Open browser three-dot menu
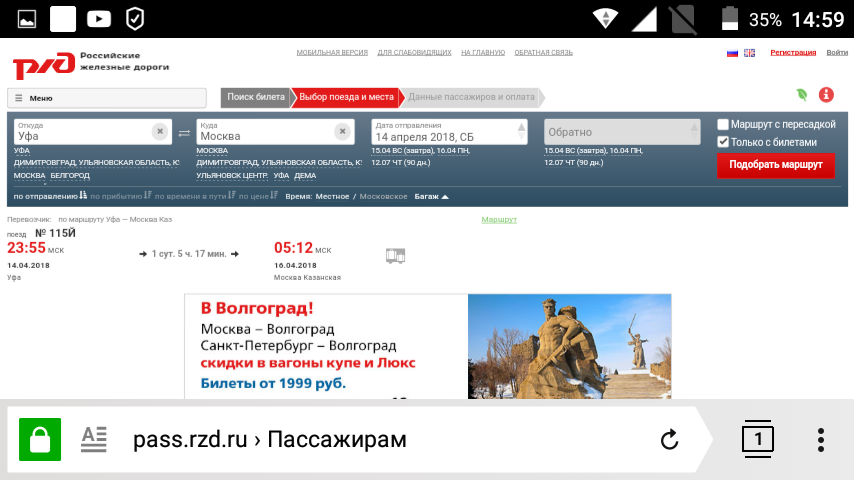The width and height of the screenshot is (854, 480). pyautogui.click(x=821, y=439)
